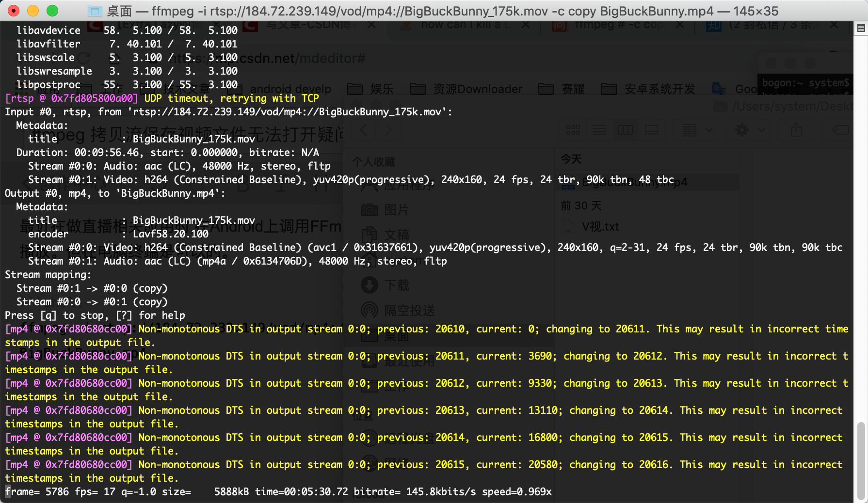Click the 'Stream #0:1 -> #0:0 (copy)' line
Screen dimensions: 868x503
pyautogui.click(x=92, y=288)
